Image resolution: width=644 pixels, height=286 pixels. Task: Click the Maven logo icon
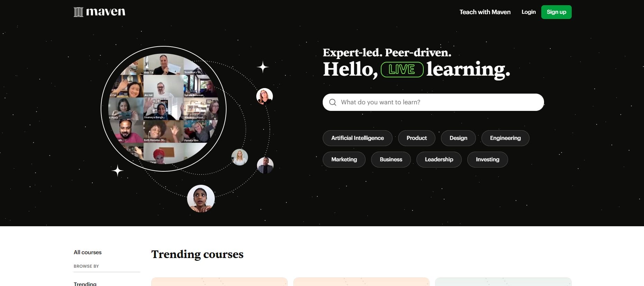[x=79, y=12]
